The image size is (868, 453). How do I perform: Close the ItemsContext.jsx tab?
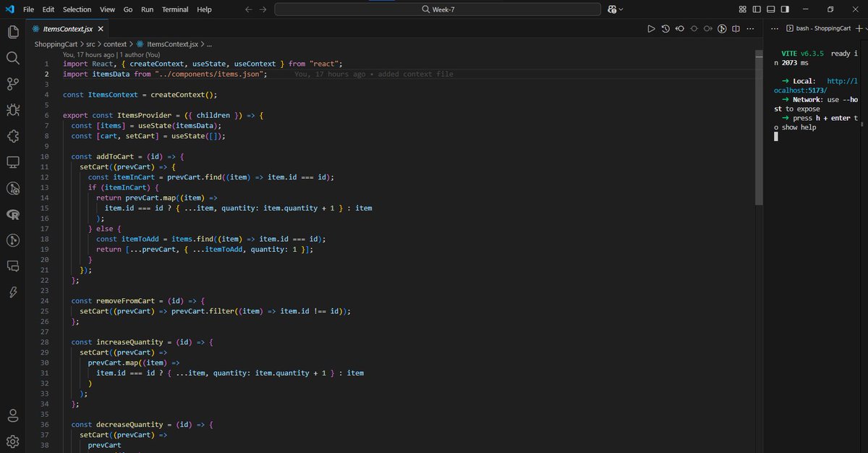click(101, 29)
